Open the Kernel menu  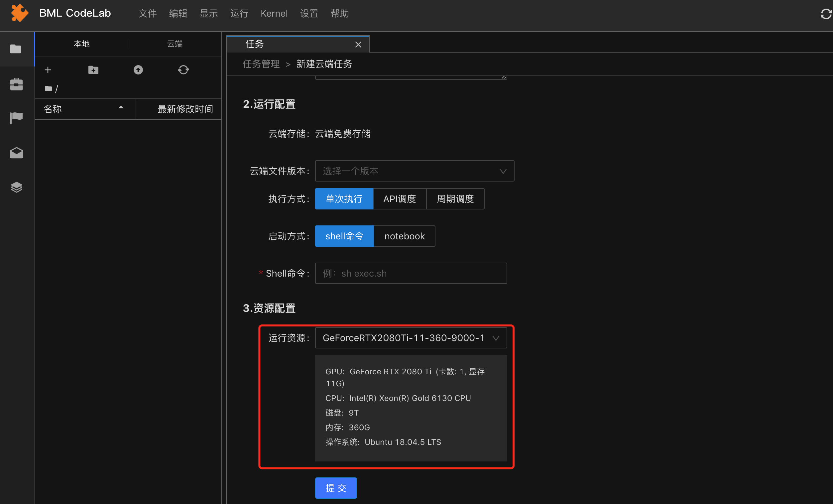pos(274,14)
